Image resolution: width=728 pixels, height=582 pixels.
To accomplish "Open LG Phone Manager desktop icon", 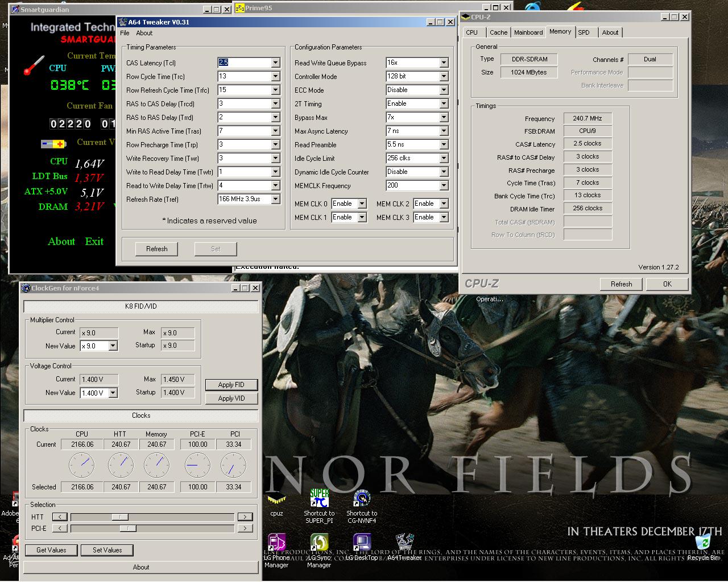I will 276,550.
